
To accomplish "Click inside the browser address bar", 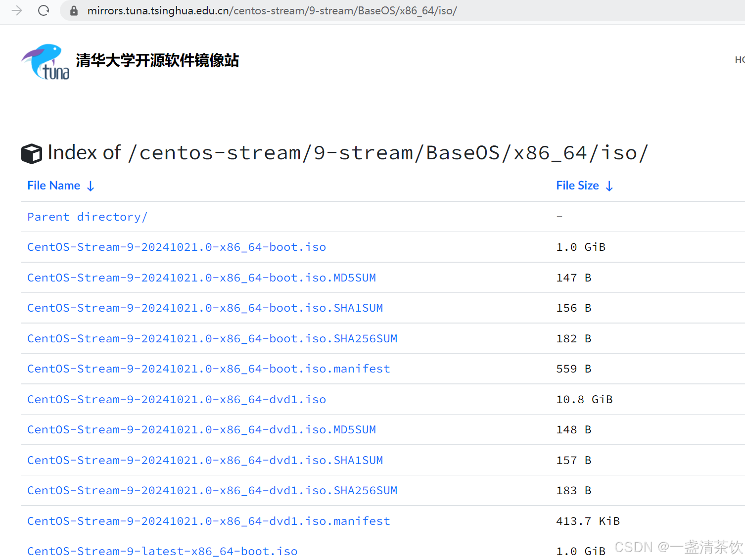I will point(272,10).
